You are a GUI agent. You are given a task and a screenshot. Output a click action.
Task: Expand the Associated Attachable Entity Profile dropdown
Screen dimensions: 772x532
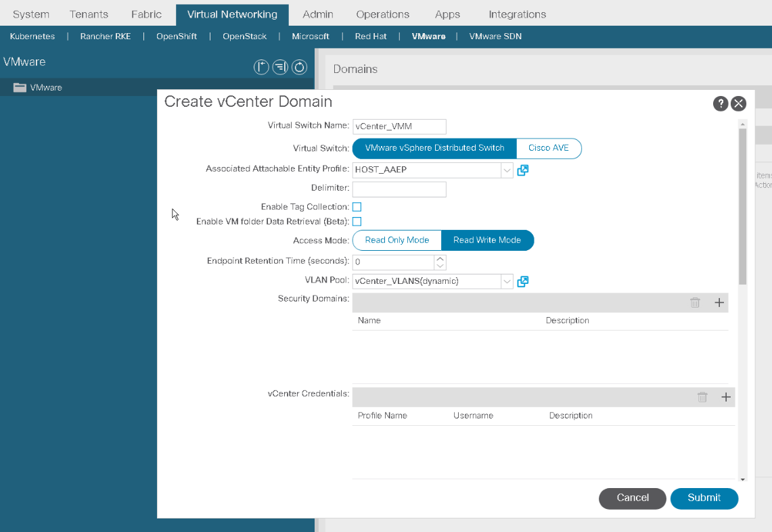click(x=507, y=170)
